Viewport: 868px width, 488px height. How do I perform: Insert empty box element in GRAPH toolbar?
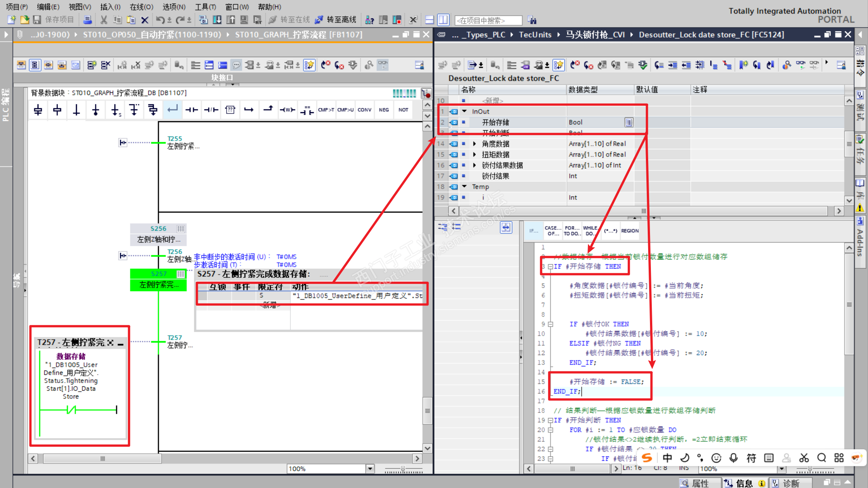pos(230,109)
